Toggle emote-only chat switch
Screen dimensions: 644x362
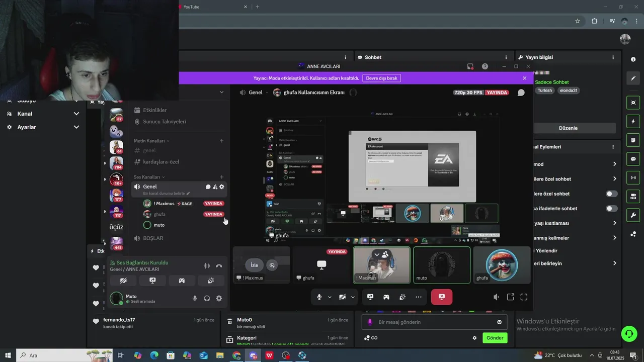click(x=612, y=209)
